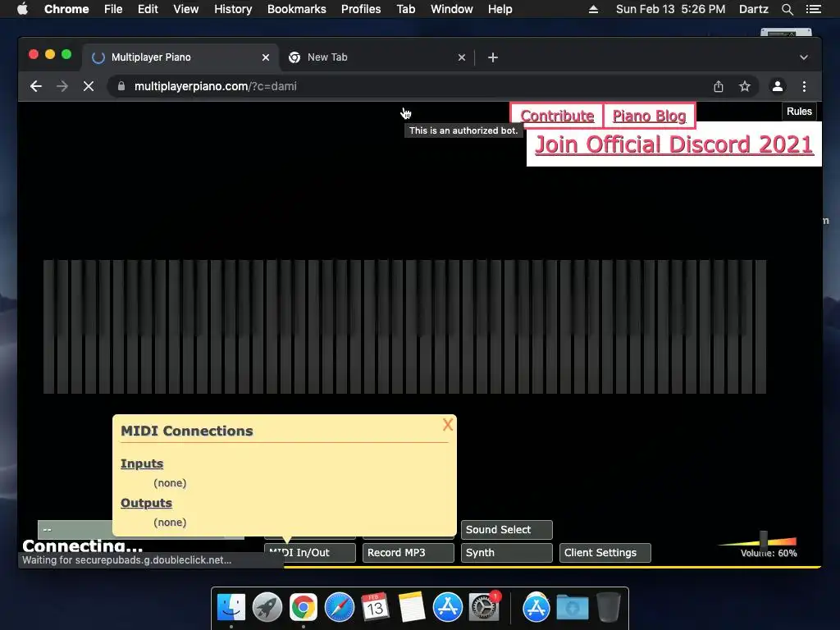Open Control Center list icon in menu bar
The image size is (840, 630).
tap(813, 9)
